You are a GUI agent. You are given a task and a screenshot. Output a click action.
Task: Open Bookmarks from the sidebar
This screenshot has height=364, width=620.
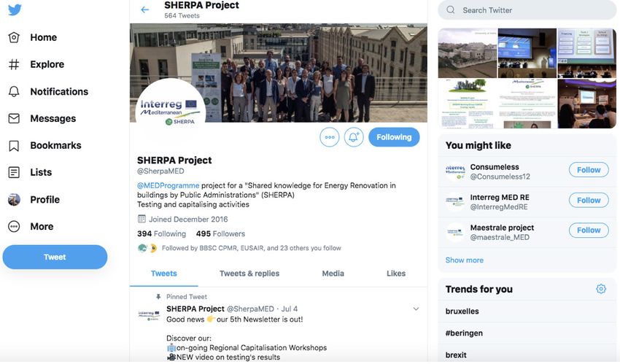[44, 145]
